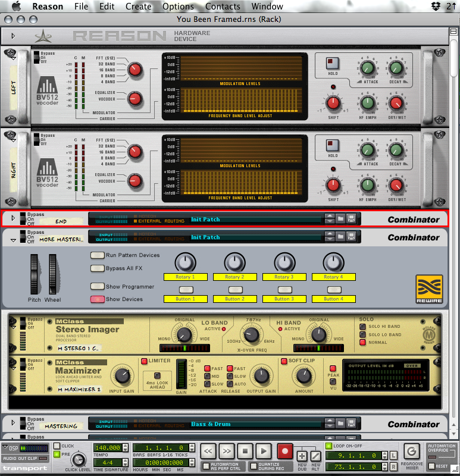Click Combinator Button 3
Image resolution: width=460 pixels, height=476 pixels.
coord(285,290)
